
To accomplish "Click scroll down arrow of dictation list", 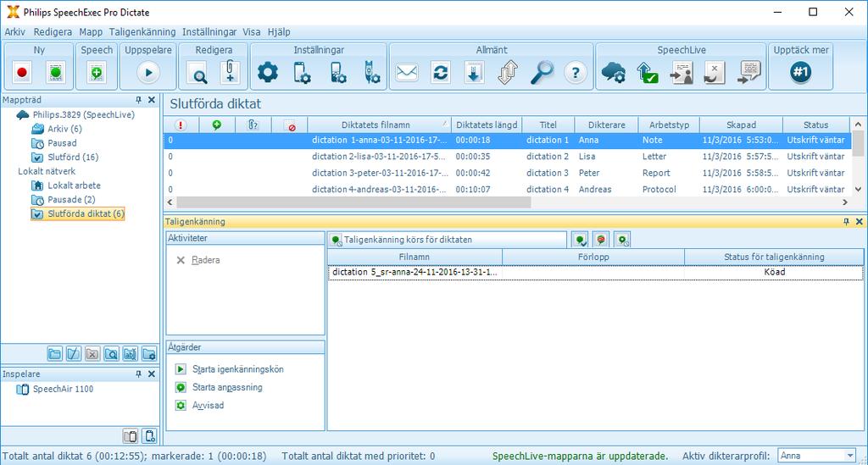I will [858, 189].
